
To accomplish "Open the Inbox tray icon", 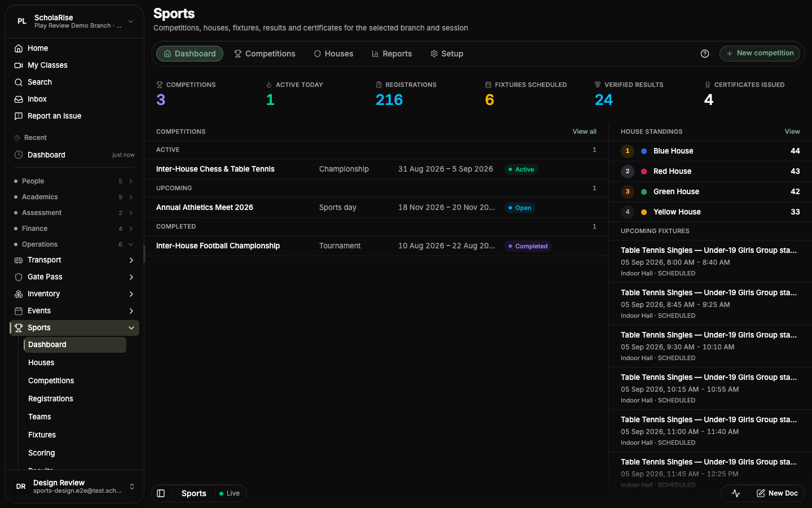I will click(x=19, y=99).
